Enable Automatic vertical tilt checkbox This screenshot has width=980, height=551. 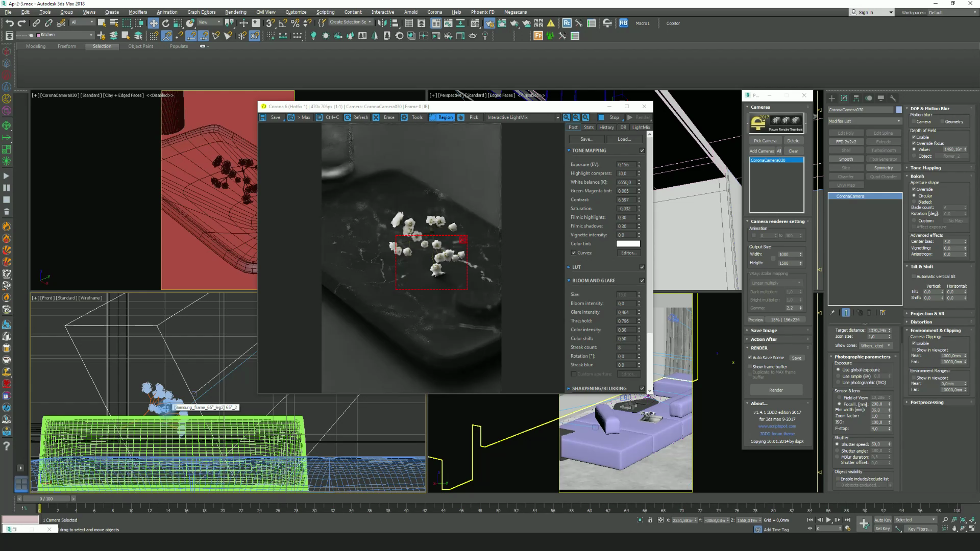click(914, 277)
